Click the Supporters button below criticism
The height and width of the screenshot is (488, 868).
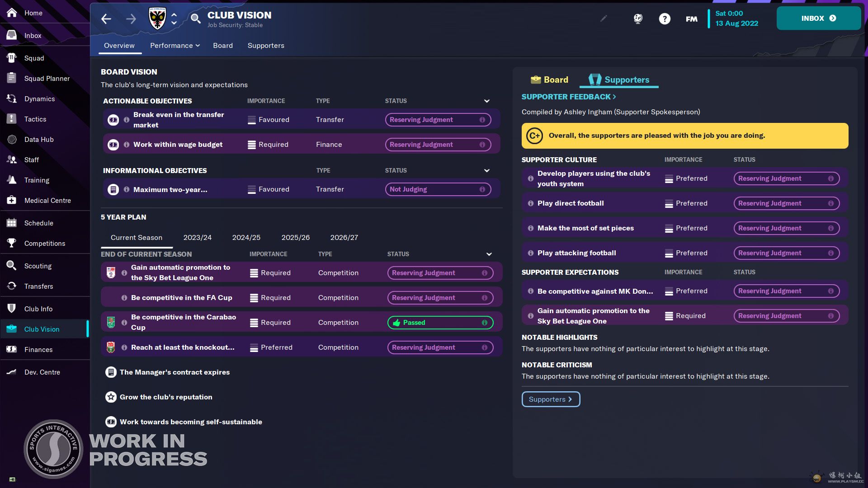551,399
